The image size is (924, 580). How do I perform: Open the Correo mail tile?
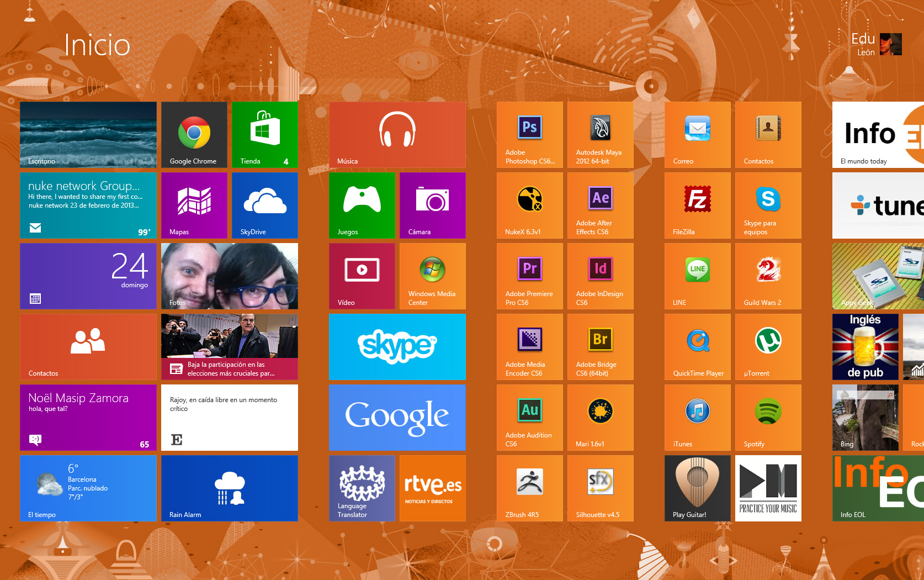697,135
